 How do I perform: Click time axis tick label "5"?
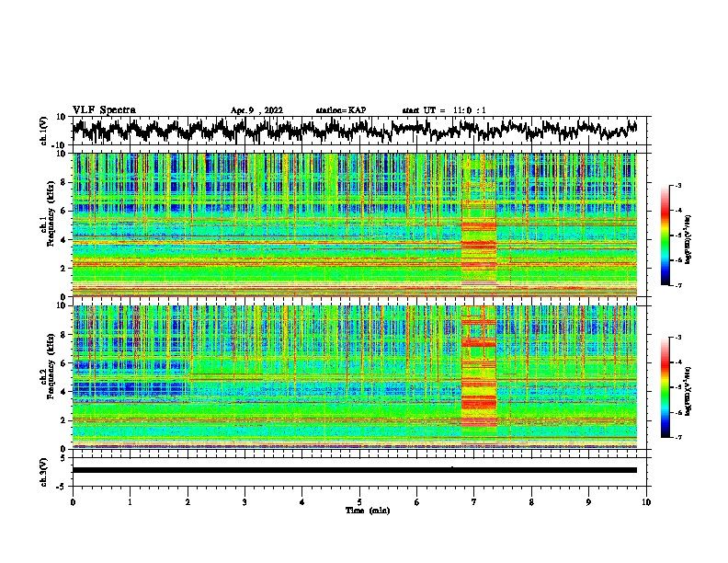coord(359,502)
